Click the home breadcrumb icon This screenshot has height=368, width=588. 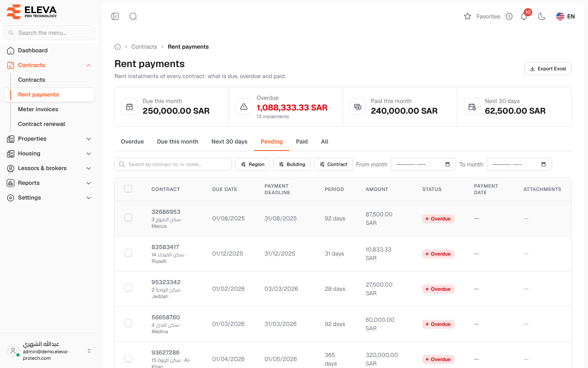(118, 47)
